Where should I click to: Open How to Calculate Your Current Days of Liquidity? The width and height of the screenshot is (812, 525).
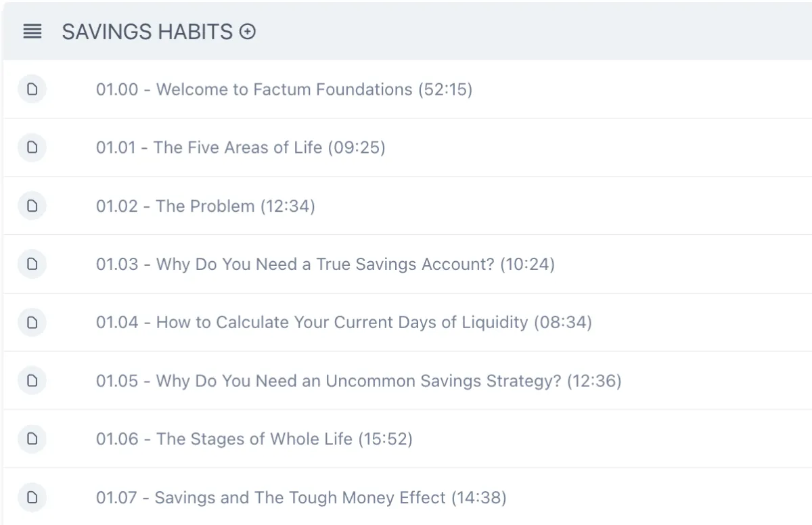pyautogui.click(x=344, y=322)
